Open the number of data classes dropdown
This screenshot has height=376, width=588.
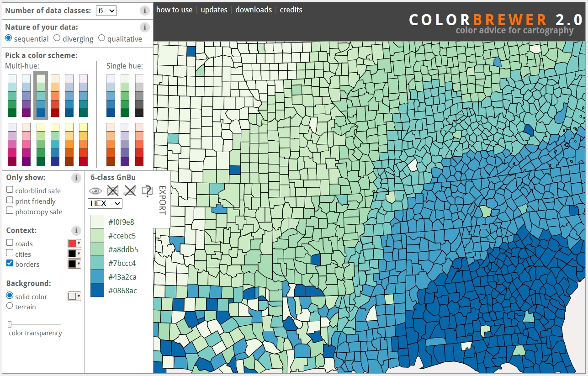(x=106, y=10)
